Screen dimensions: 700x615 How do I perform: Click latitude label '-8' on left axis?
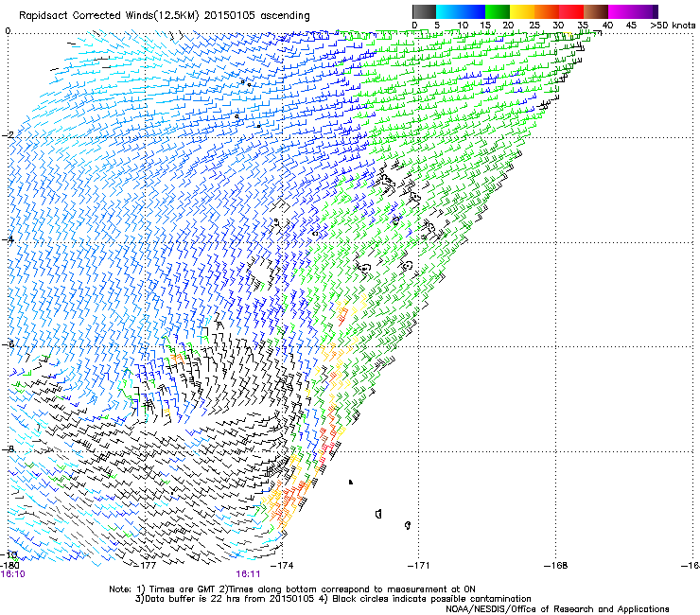[x=8, y=449]
